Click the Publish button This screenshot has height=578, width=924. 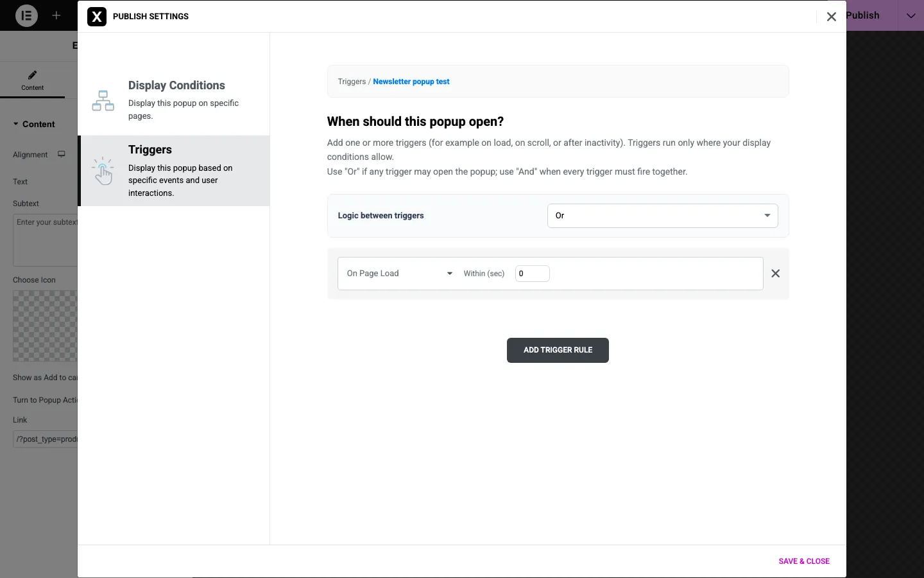coord(863,15)
